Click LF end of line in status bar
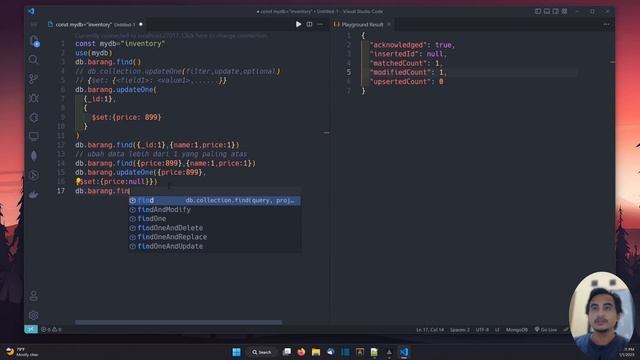The width and height of the screenshot is (640, 360). (497, 329)
